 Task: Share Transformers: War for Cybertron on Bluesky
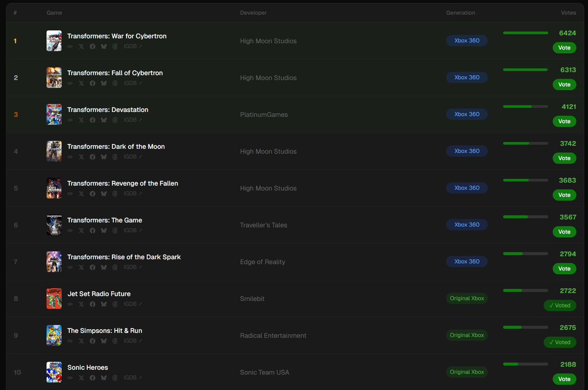click(x=104, y=47)
